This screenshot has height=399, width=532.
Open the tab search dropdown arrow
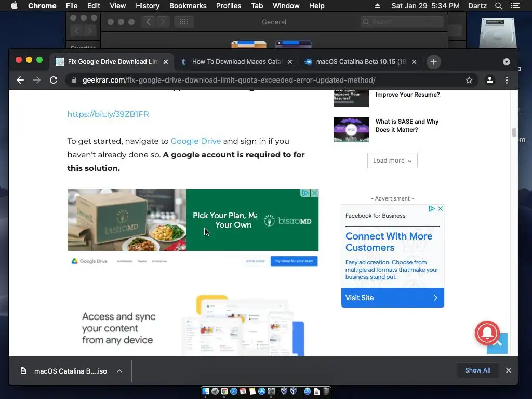coord(506,62)
